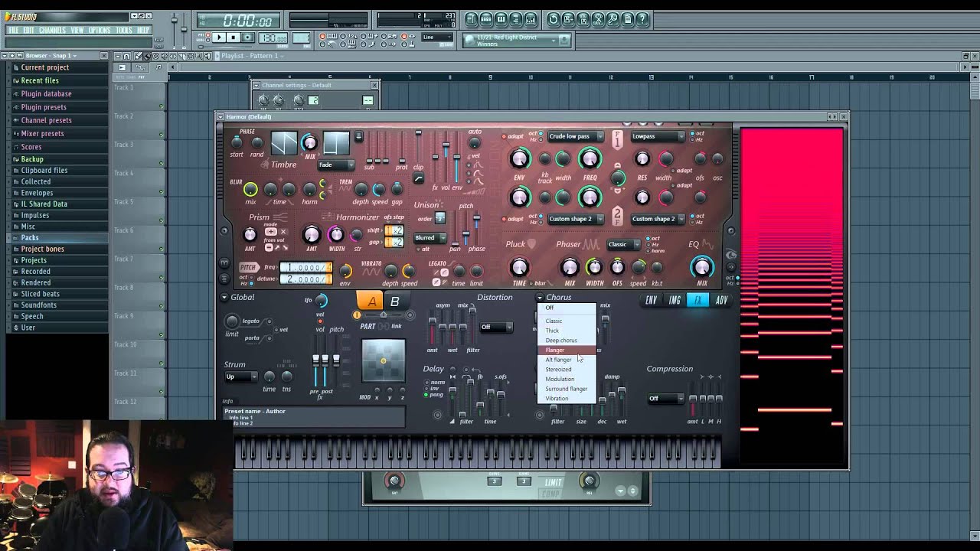Switch to the ADV tab in Harmor
Screen dimensions: 980x551
[x=721, y=301]
